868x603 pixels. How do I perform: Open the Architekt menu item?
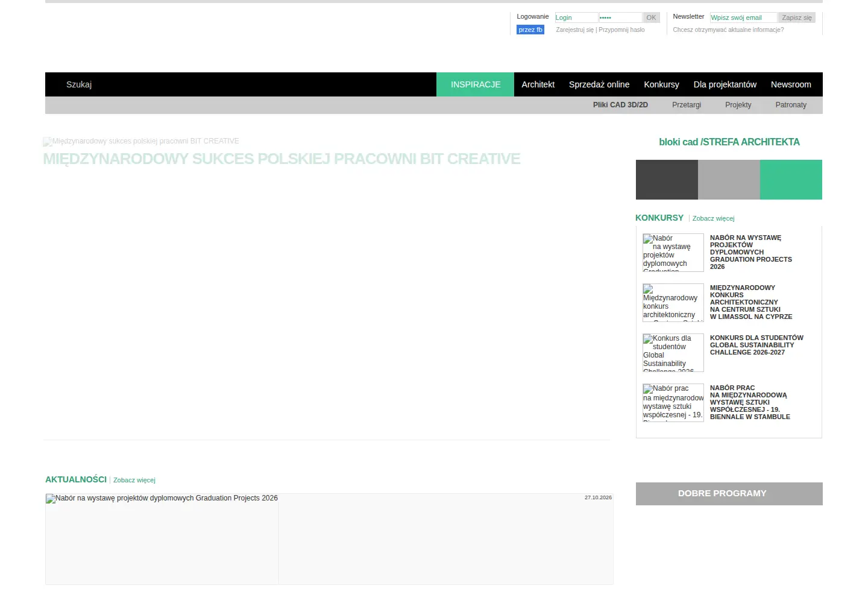pos(538,84)
